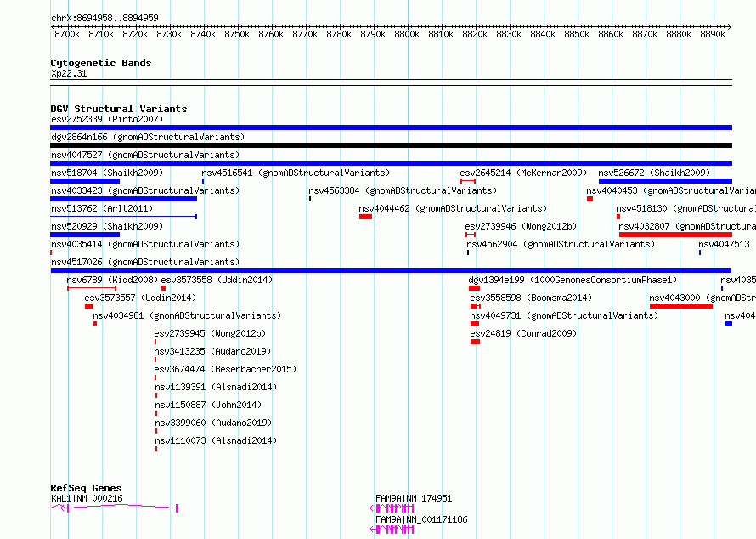Click esv3674474 (Besenbacher2015) label

pyautogui.click(x=225, y=369)
